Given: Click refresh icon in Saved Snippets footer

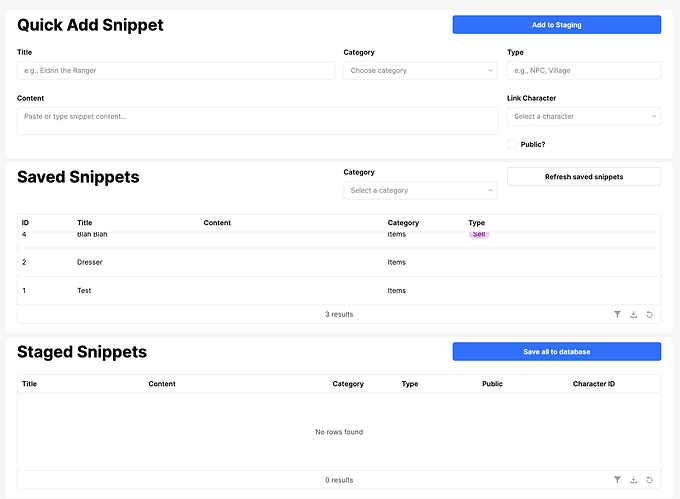Looking at the screenshot, I should coord(650,314).
